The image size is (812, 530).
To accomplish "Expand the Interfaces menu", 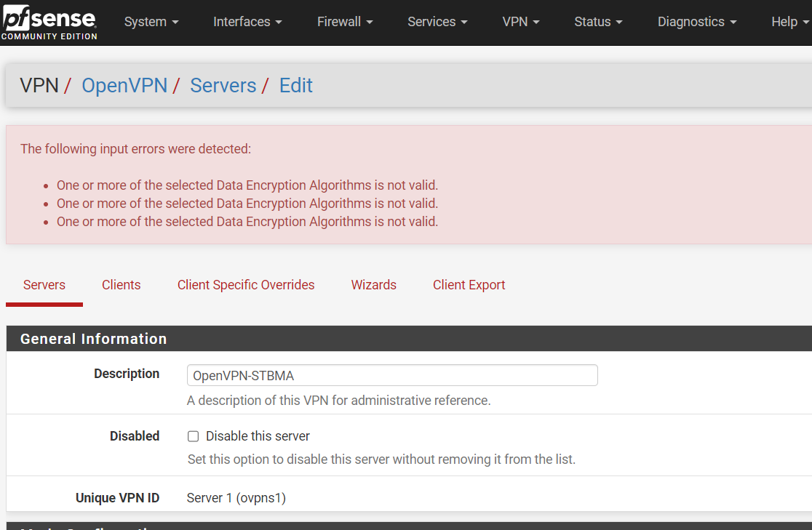I will tap(247, 22).
